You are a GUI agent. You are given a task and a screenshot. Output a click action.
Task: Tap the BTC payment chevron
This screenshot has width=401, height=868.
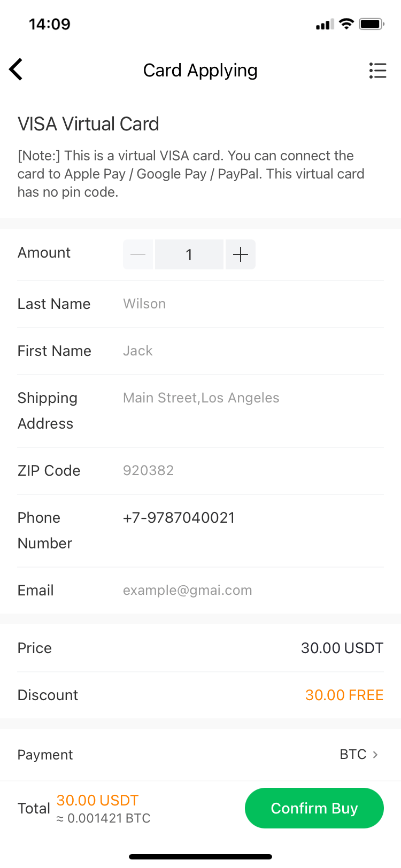tap(375, 755)
